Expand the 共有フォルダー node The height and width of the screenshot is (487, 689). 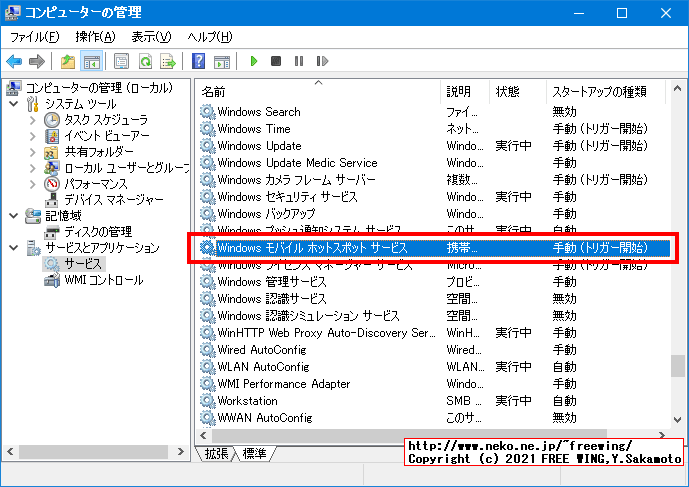(33, 152)
